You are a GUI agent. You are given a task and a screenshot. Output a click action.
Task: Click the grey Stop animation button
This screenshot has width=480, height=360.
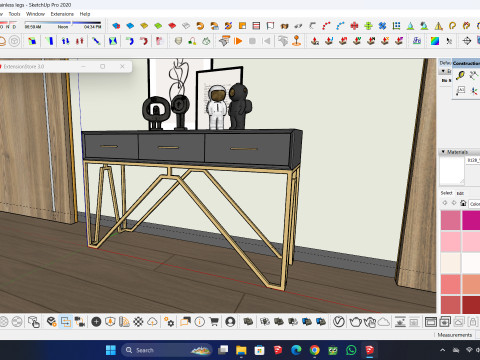tap(252, 41)
